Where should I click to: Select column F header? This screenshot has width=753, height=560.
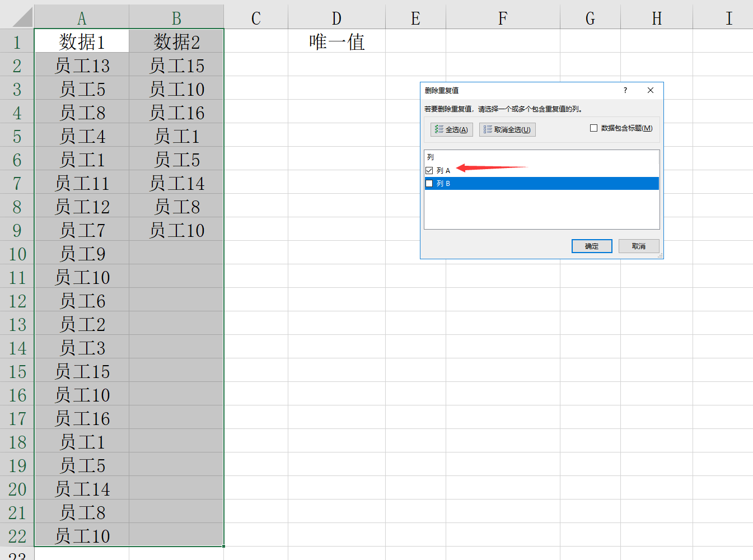[x=503, y=17]
